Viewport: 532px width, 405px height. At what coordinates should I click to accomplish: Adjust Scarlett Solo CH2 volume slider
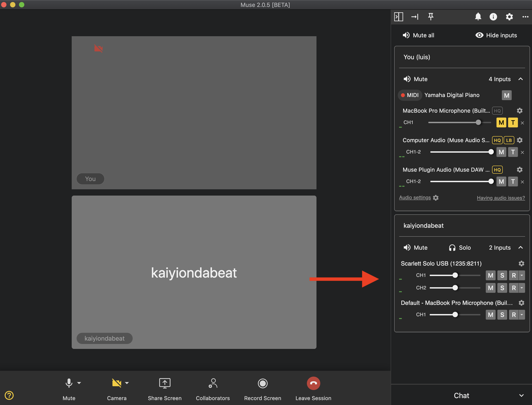point(455,288)
